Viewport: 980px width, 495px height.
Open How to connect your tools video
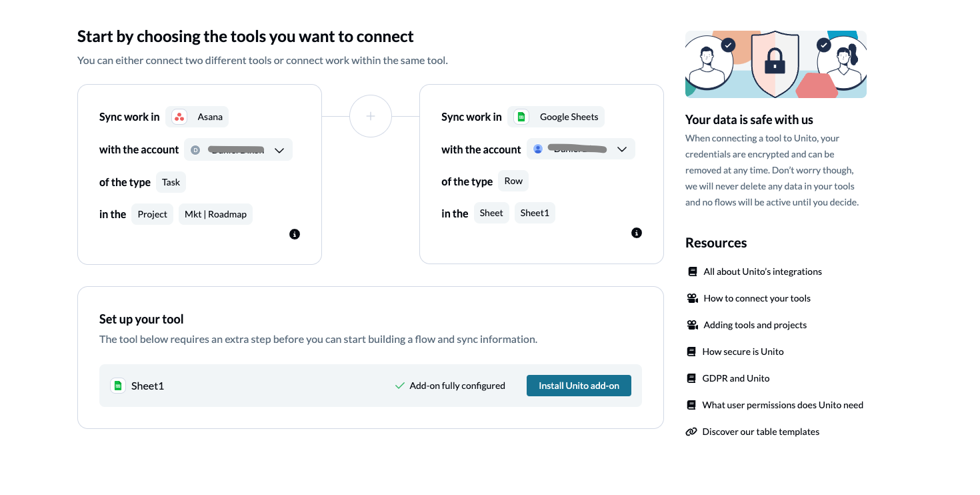[x=757, y=298]
